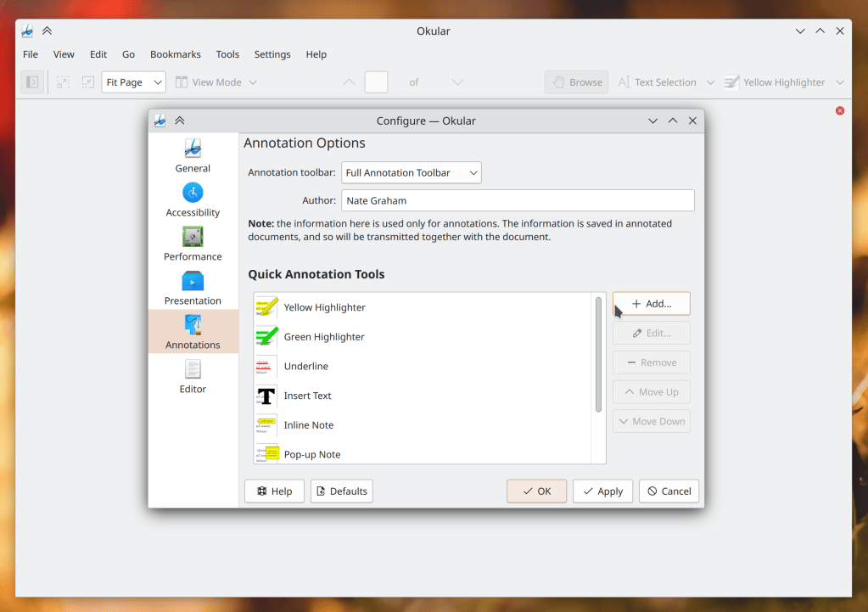868x612 pixels.
Task: Click the Apply button
Action: pos(602,491)
